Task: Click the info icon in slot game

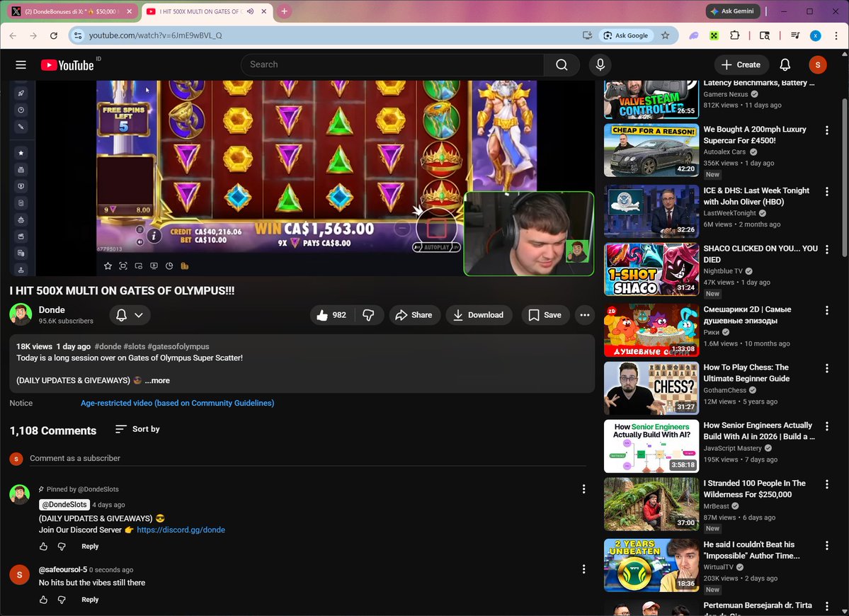Action: [x=154, y=236]
